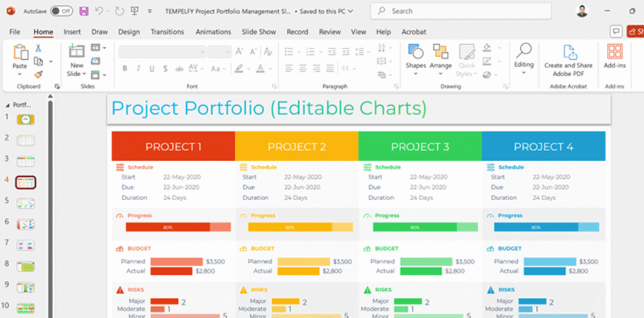
Task: Open the Add-ins icon
Action: tap(614, 57)
